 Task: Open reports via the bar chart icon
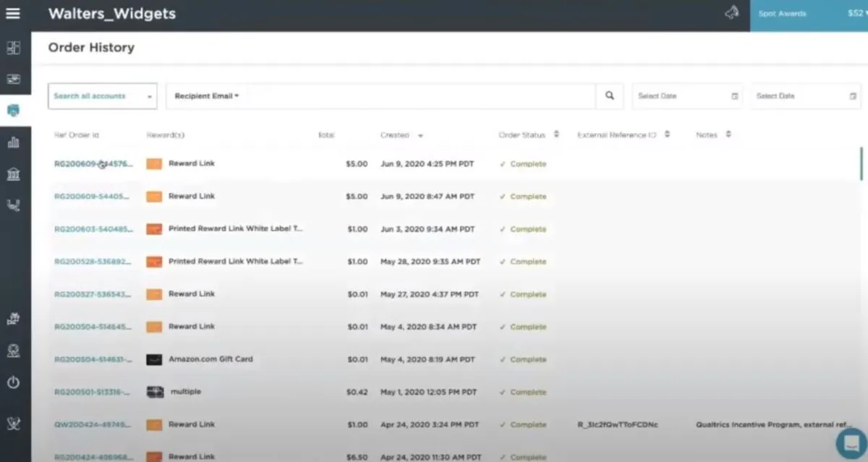point(13,142)
